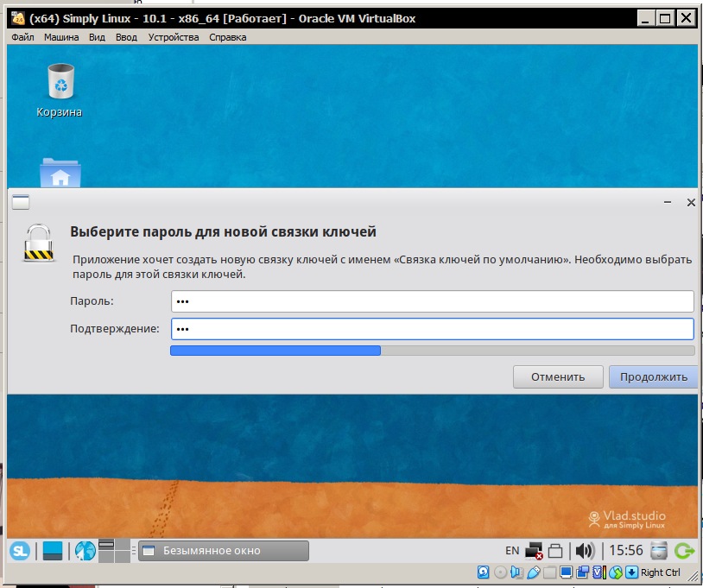Click the 15:56 panel clock
The height and width of the screenshot is (588, 703).
pyautogui.click(x=626, y=550)
